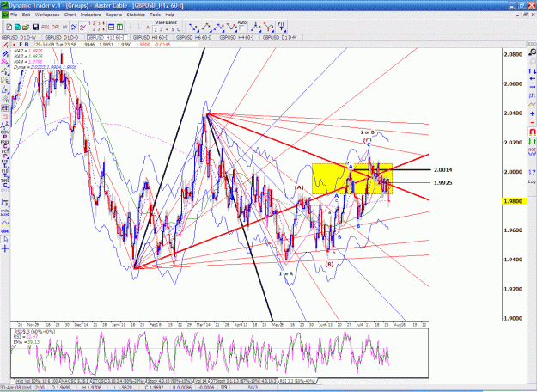This screenshot has height=392, width=537.
Task: Click the FDL toolbar button
Action: 46,27
